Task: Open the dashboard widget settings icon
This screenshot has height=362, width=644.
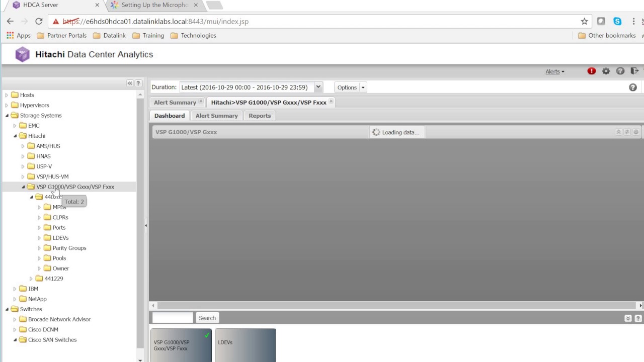Action: pos(636,132)
